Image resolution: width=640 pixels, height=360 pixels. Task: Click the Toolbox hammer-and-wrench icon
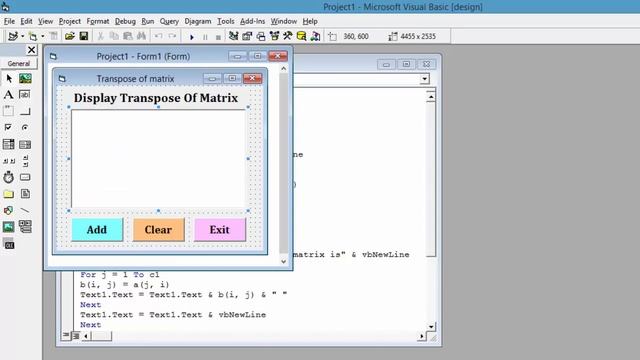288,36
